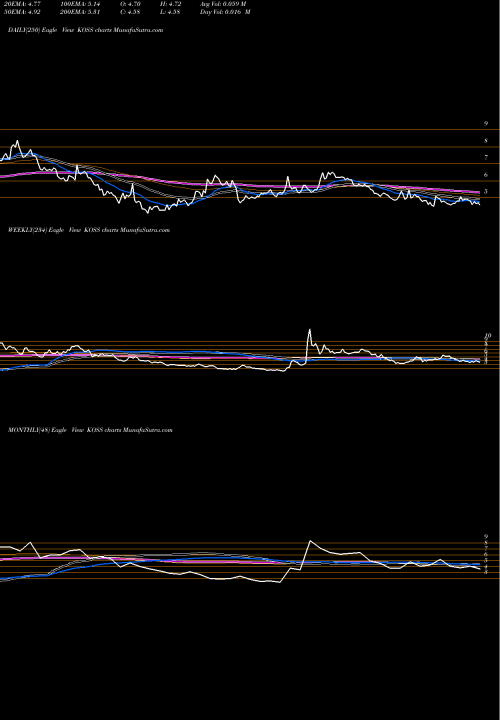500x720 pixels.
Task: Click the MONTHLY(48) Eagle View chart title
Action: (90, 430)
